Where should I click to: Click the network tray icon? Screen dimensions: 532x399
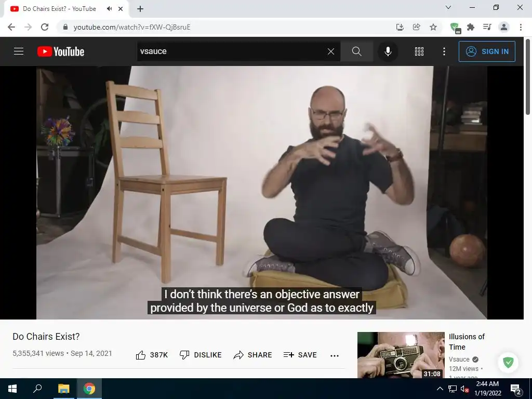453,389
